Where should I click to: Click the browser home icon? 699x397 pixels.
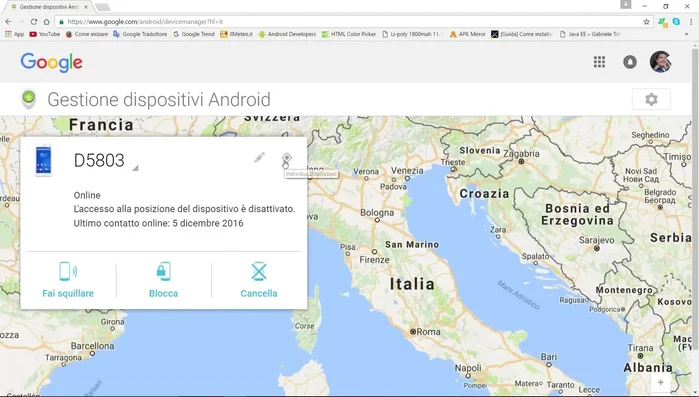click(x=46, y=21)
